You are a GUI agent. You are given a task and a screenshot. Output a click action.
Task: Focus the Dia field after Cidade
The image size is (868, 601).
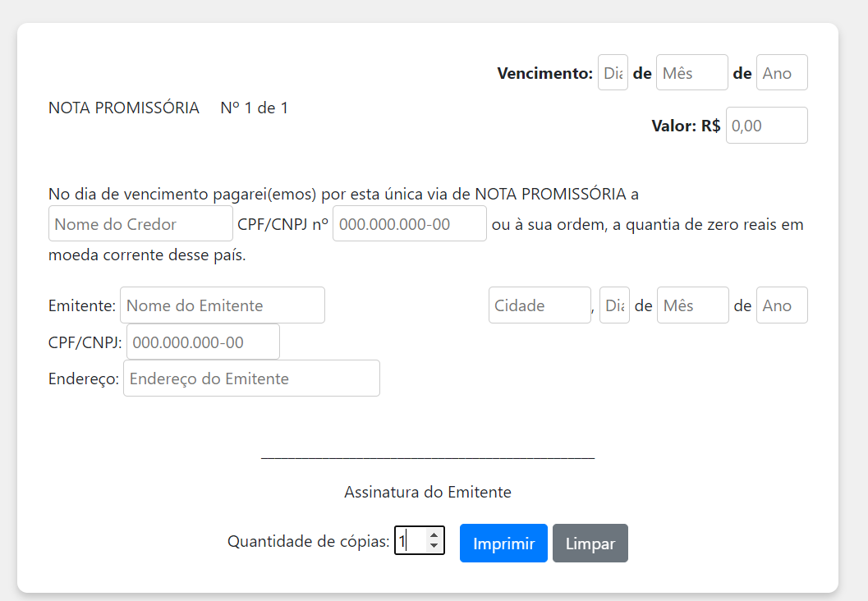(614, 305)
